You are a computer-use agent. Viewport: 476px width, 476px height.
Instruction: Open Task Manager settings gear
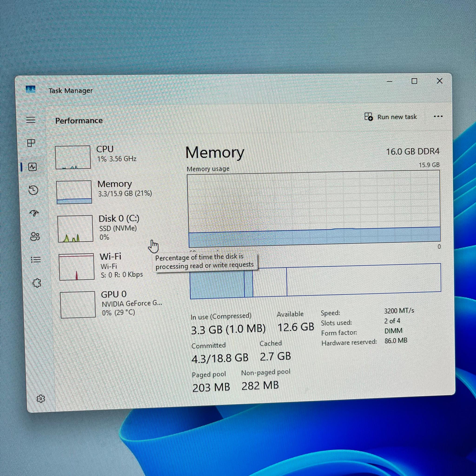click(x=41, y=399)
